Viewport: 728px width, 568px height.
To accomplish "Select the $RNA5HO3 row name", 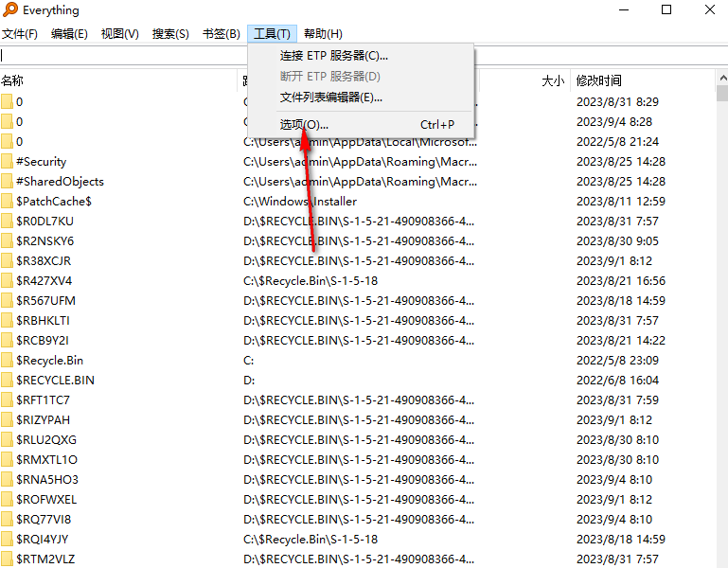I will [47, 480].
